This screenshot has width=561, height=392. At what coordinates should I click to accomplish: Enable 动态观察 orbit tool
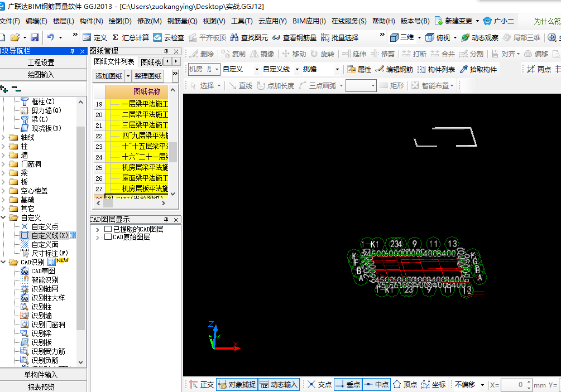(x=480, y=37)
